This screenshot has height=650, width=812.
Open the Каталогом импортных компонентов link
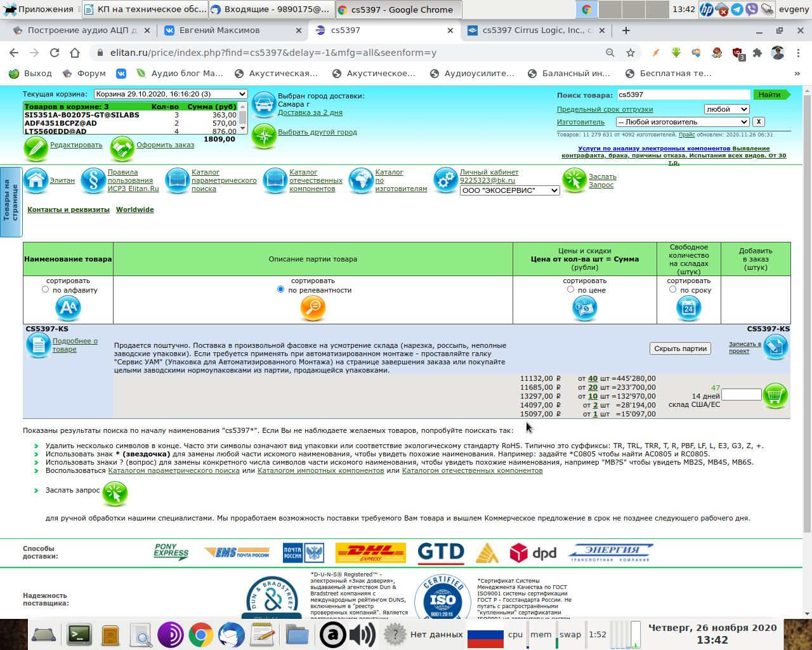tap(320, 470)
